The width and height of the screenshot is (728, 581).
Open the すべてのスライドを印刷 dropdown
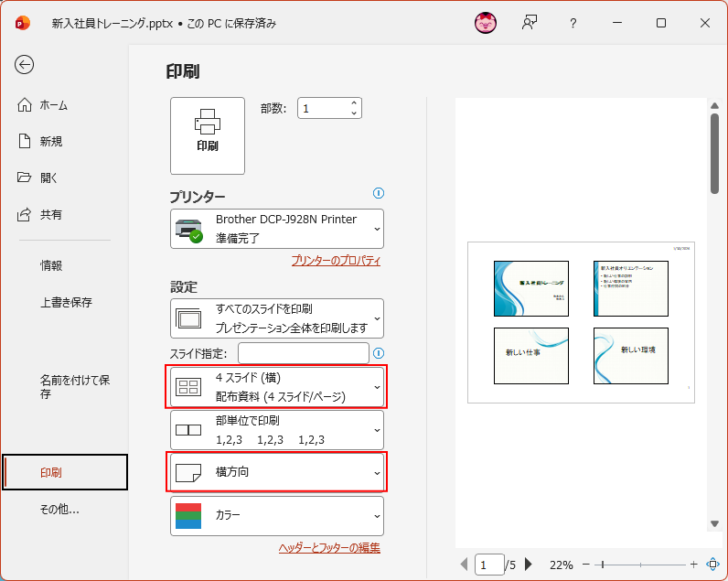tap(277, 318)
